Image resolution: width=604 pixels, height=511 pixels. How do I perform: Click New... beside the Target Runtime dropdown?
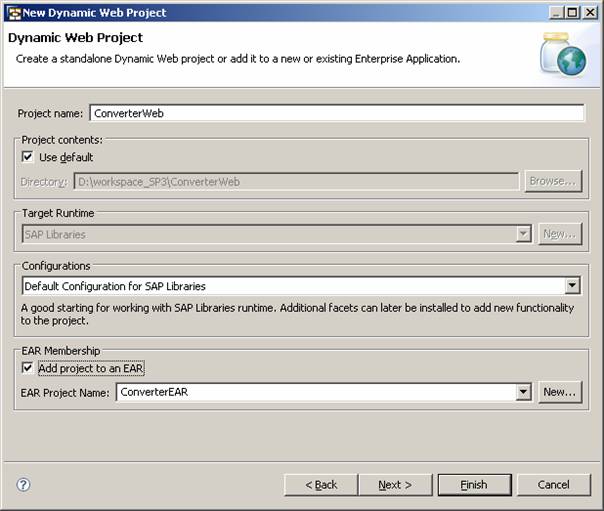point(559,234)
